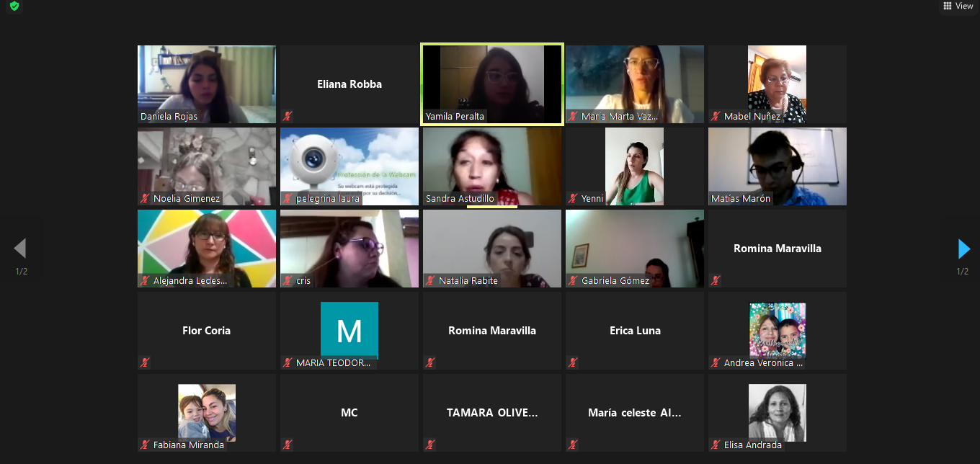Click muted mic icon beside Noelia Gimenez

(145, 198)
